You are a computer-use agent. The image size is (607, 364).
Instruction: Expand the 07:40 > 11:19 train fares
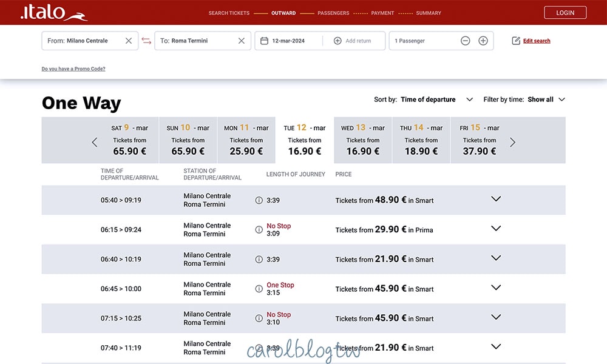coord(496,346)
